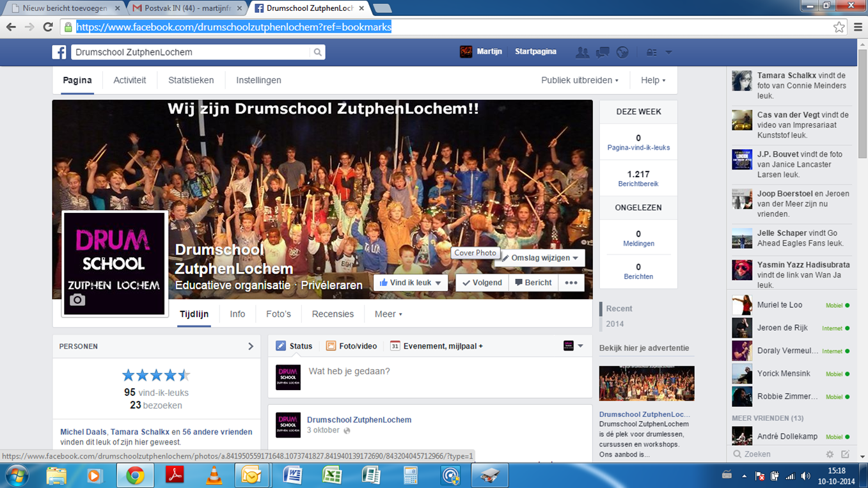The height and width of the screenshot is (488, 868).
Task: Click the Berichtbereik link
Action: coord(638,184)
